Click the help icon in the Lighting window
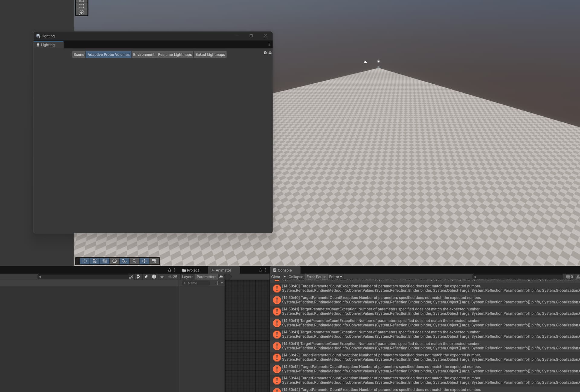Screen dimensions: 580x392 coord(265,53)
